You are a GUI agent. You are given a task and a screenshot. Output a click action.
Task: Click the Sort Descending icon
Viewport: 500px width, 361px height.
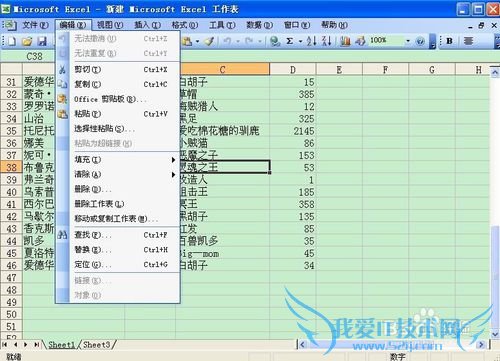pos(327,41)
